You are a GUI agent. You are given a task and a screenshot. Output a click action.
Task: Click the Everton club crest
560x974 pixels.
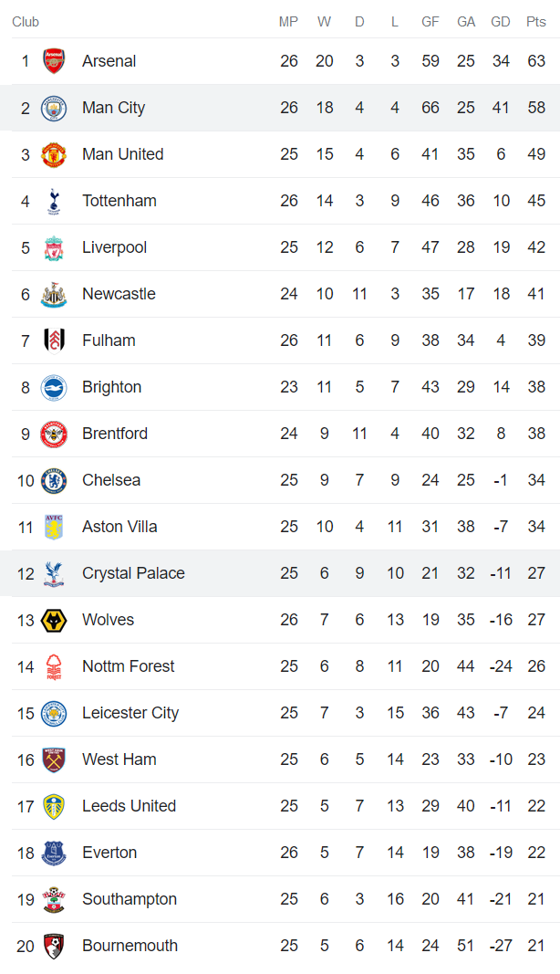[x=54, y=853]
